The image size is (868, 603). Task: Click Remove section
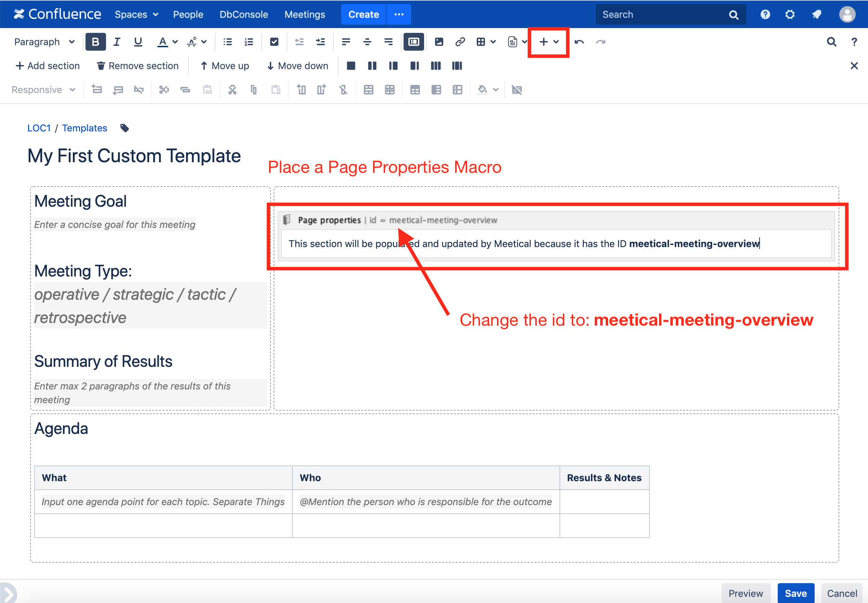click(x=137, y=66)
